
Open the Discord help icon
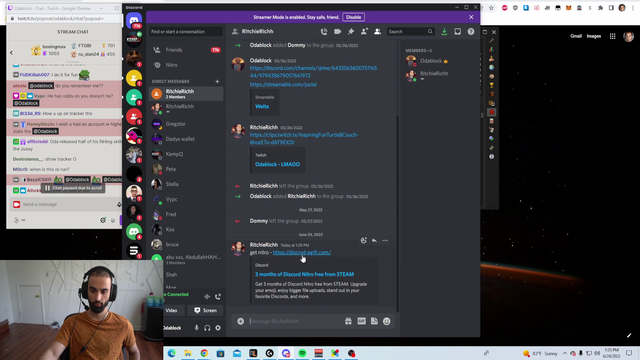(x=471, y=31)
